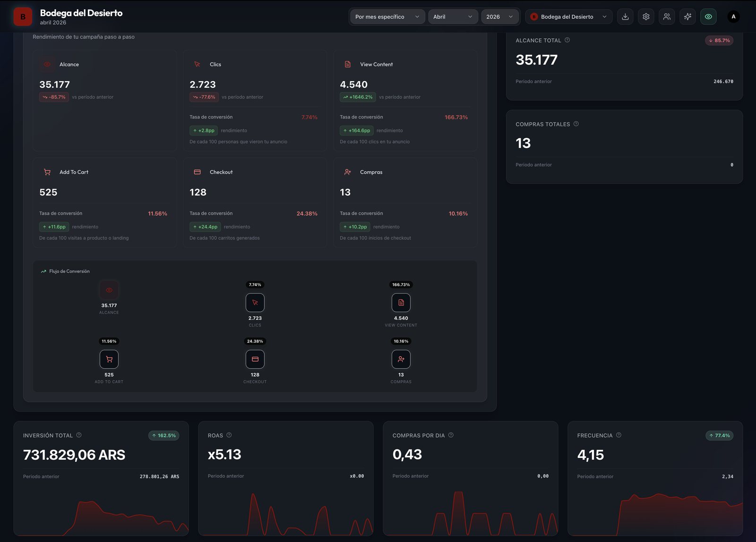
Task: Open the Abril month dropdown
Action: pos(453,17)
